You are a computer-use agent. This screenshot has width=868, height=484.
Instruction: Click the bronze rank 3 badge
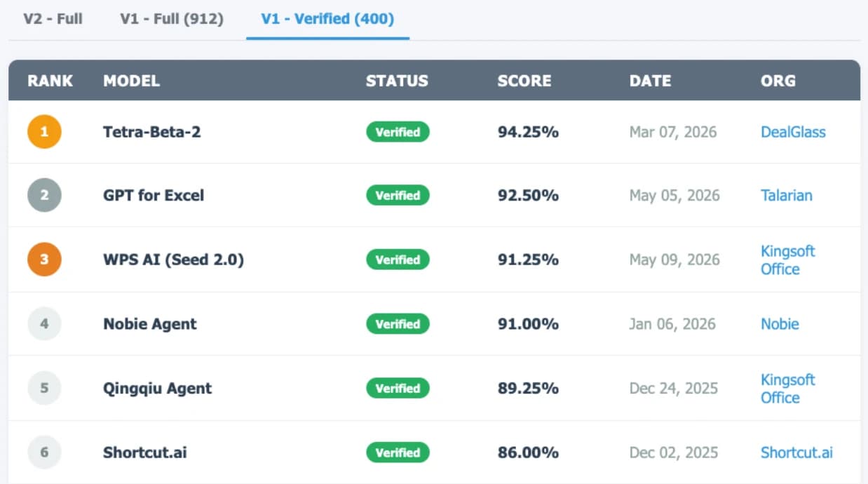pyautogui.click(x=44, y=260)
